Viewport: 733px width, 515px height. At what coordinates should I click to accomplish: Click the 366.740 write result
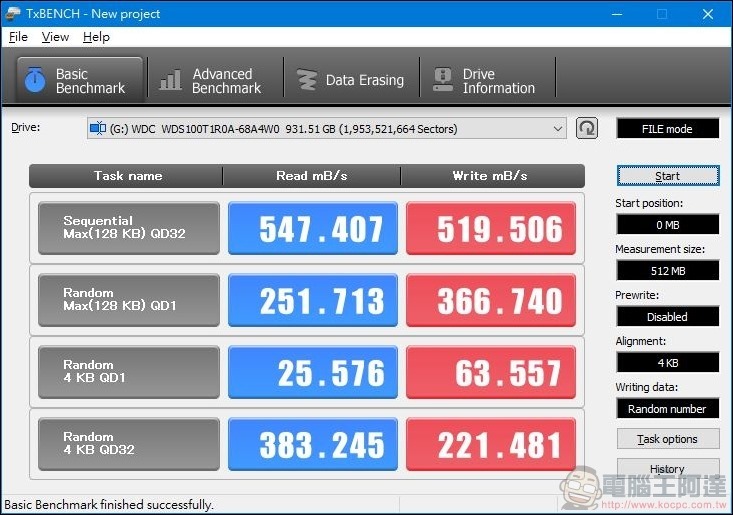pos(491,300)
